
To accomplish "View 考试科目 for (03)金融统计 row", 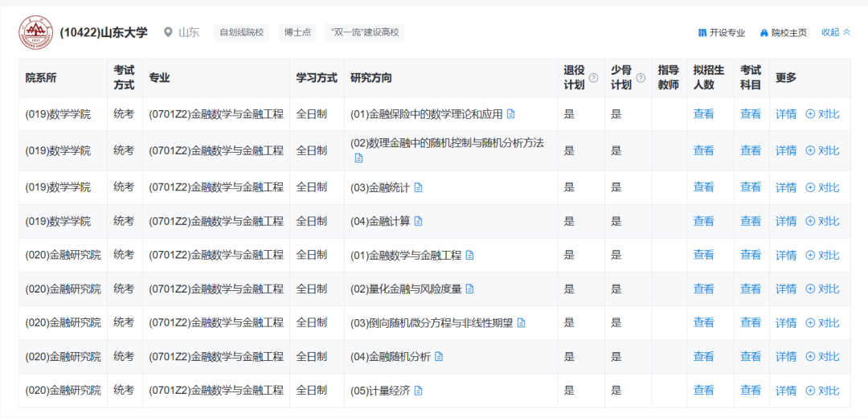I will [751, 187].
